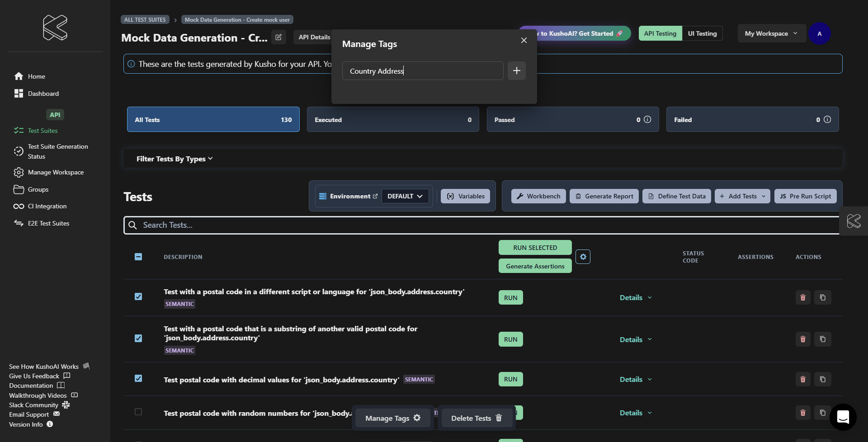Select the Executed tests card

[x=393, y=119]
